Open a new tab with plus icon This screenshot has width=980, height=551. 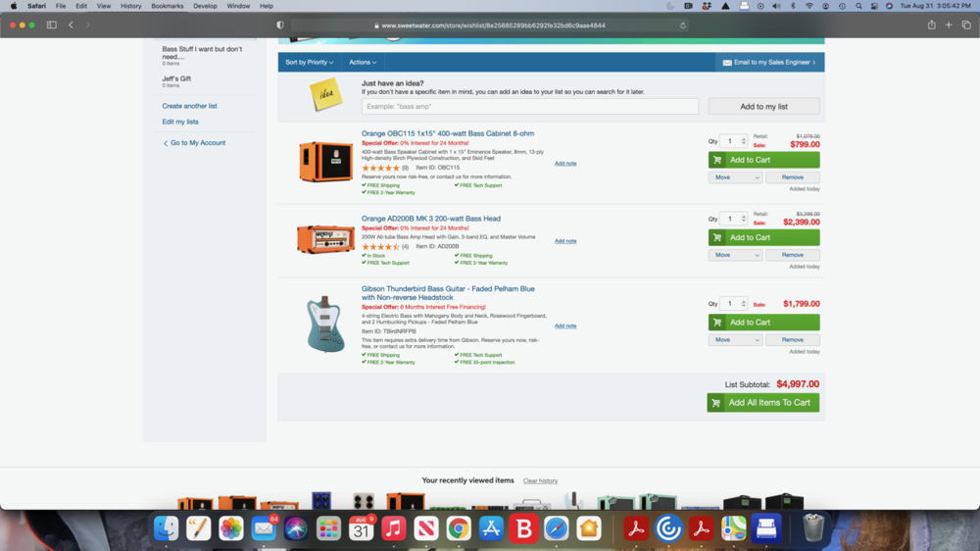coord(949,25)
